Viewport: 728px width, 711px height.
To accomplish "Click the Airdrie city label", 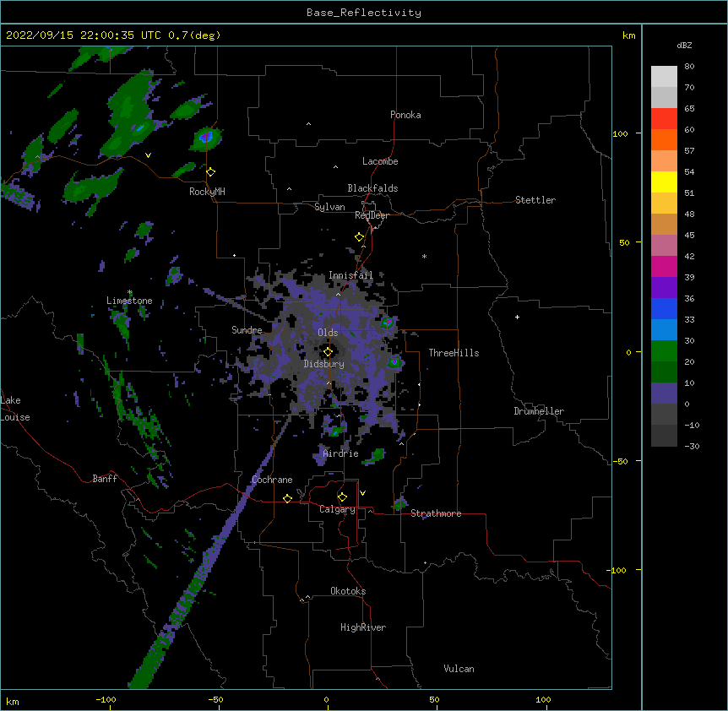I will point(341,453).
